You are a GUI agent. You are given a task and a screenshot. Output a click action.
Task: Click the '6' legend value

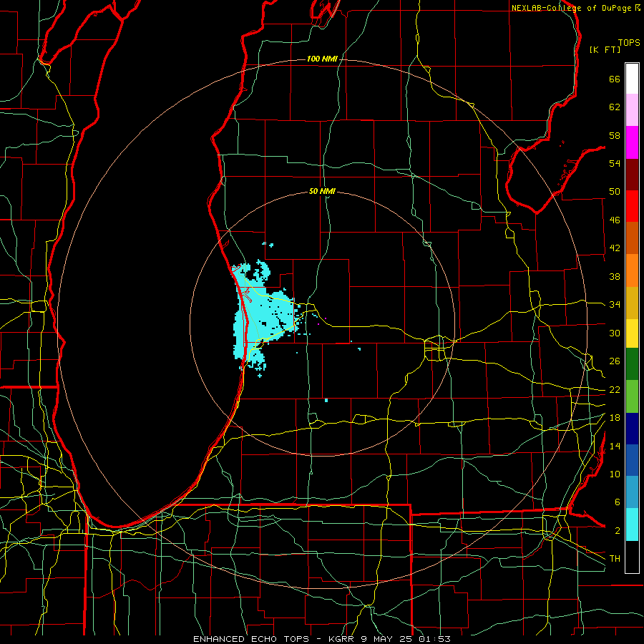[x=617, y=502]
